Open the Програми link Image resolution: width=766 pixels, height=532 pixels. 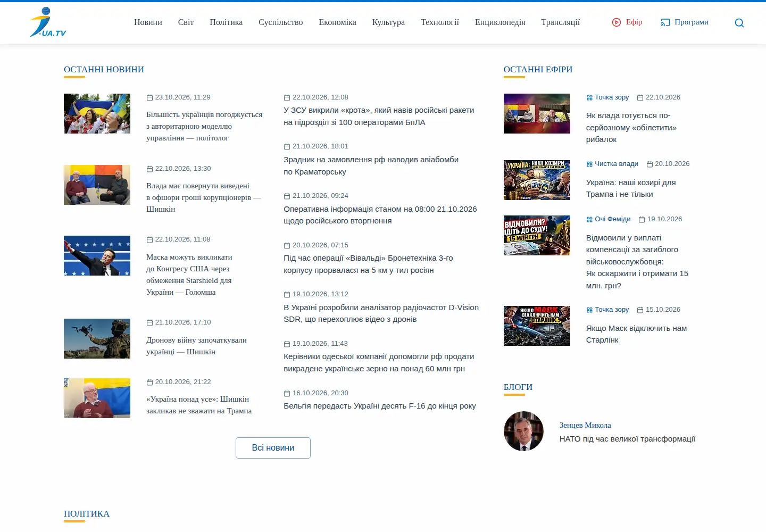pyautogui.click(x=691, y=22)
